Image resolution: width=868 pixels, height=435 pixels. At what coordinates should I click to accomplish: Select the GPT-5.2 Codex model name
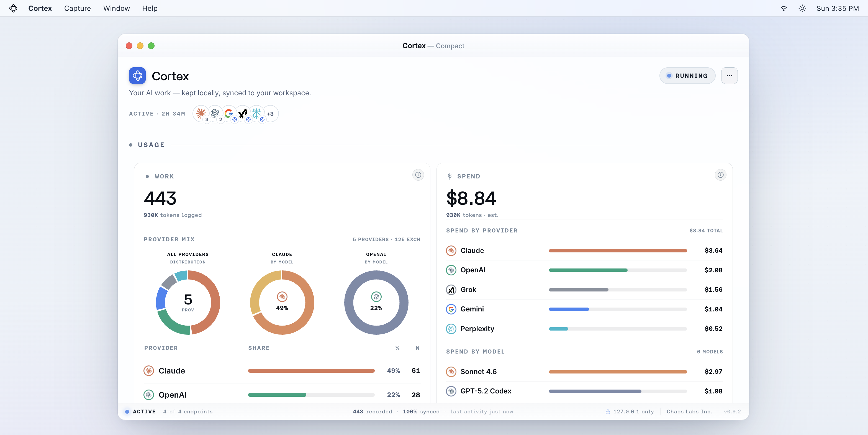486,391
